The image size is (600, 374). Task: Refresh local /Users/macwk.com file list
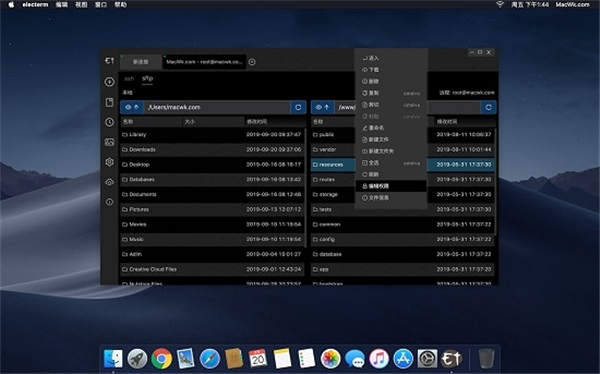click(298, 107)
